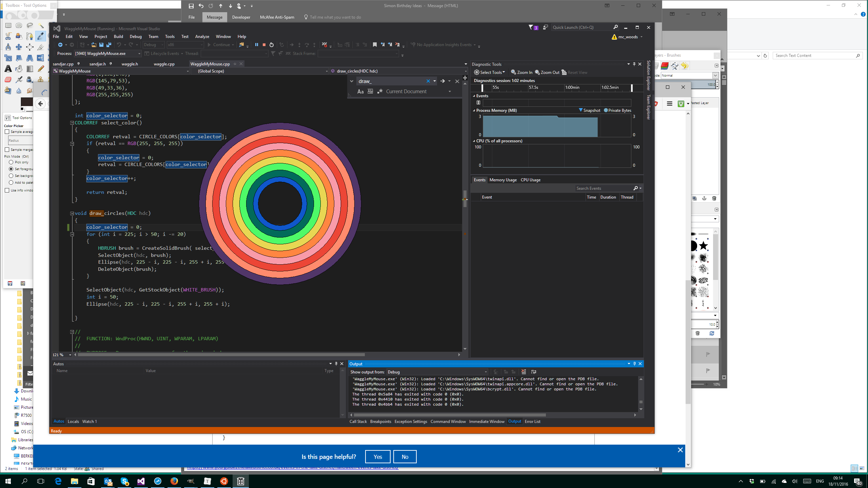Select GIMP Text tool in toolbox
The width and height of the screenshot is (868, 488).
(8, 69)
